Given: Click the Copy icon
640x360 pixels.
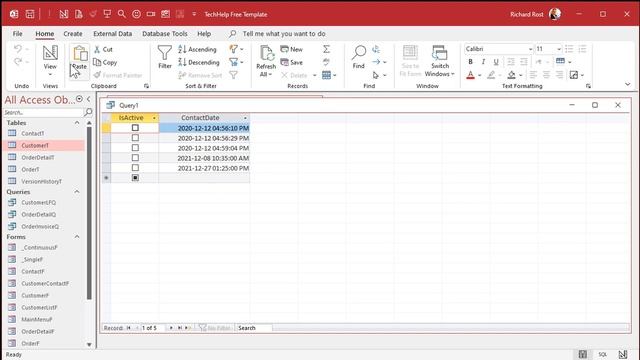Looking at the screenshot, I should (x=97, y=62).
